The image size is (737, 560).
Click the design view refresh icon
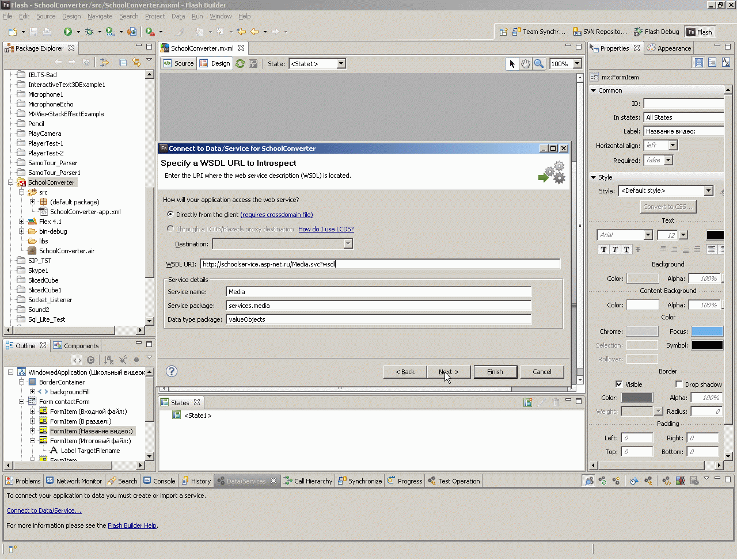pos(240,64)
